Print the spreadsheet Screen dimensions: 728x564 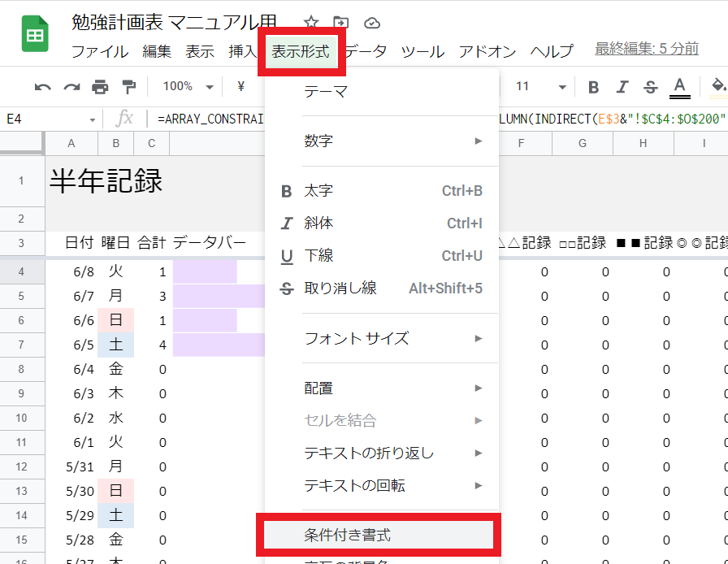pos(100,87)
